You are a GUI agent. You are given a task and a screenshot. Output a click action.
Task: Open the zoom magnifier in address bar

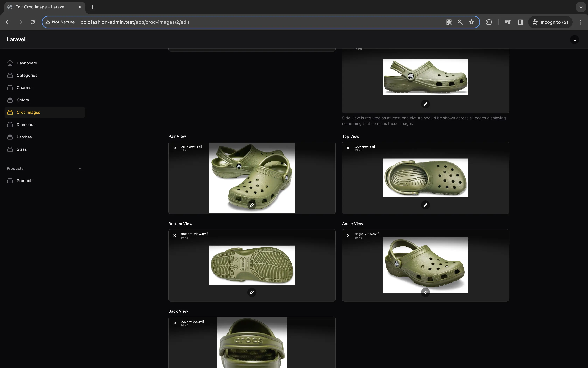click(460, 22)
